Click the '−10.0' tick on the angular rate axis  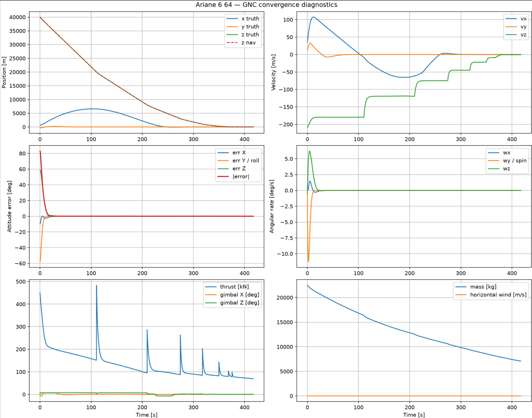point(285,254)
